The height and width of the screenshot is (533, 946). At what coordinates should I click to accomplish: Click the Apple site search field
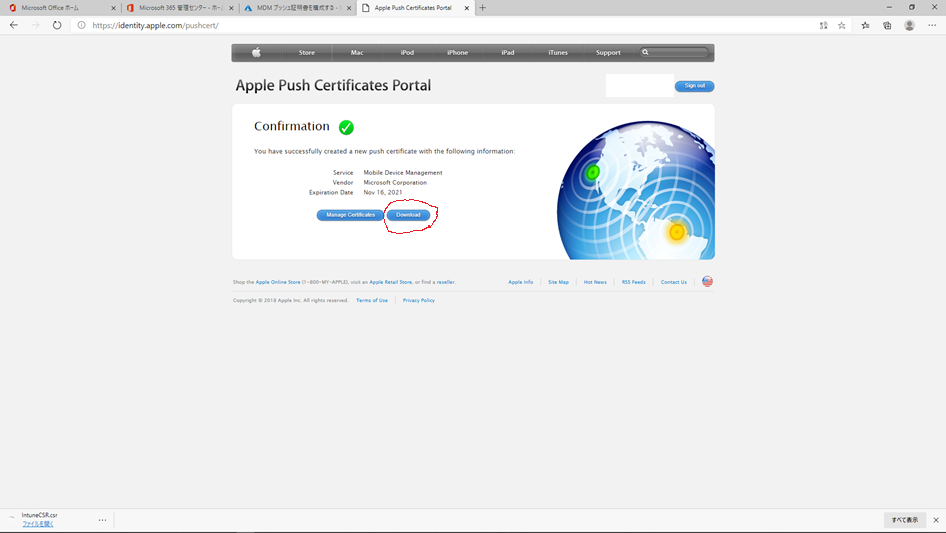[675, 53]
